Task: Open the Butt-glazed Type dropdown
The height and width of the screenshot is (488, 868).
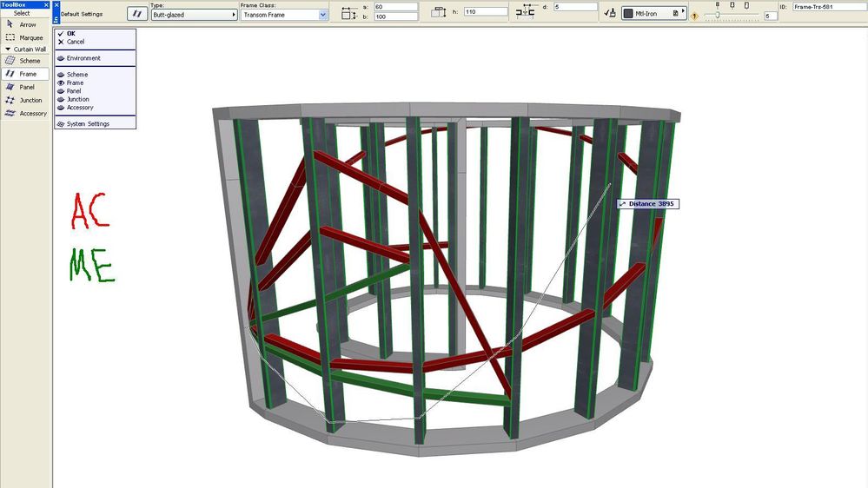Action: 194,15
